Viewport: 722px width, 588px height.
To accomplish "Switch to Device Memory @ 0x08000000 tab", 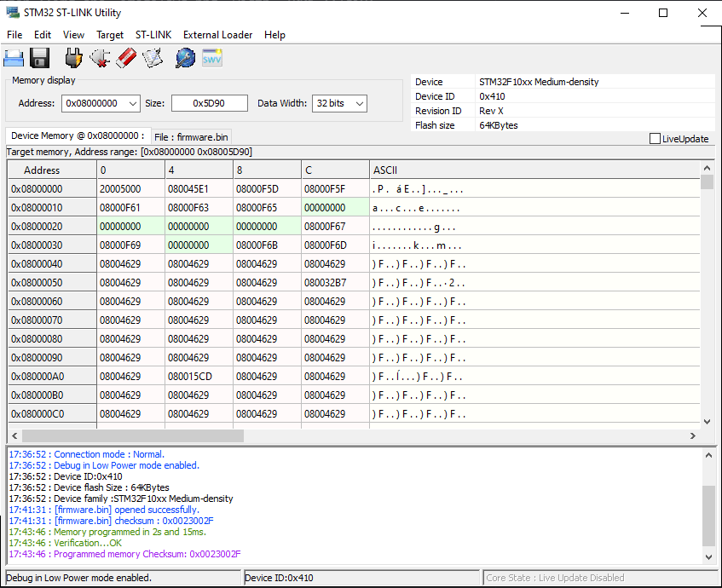I will pos(78,135).
